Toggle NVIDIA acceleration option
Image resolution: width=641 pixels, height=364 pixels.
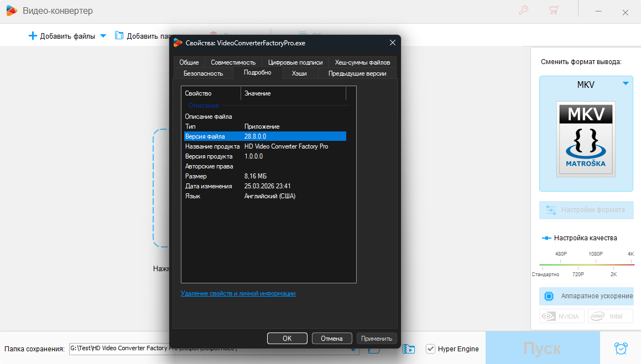561,316
